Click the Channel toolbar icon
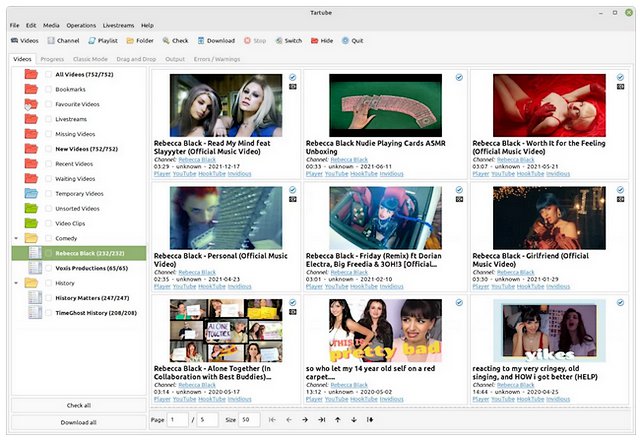This screenshot has height=440, width=640. [x=51, y=41]
